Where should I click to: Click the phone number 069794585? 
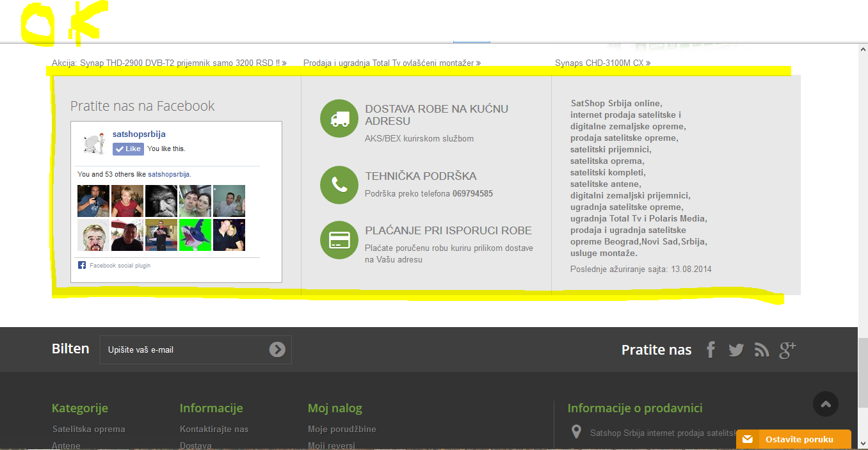pos(472,193)
